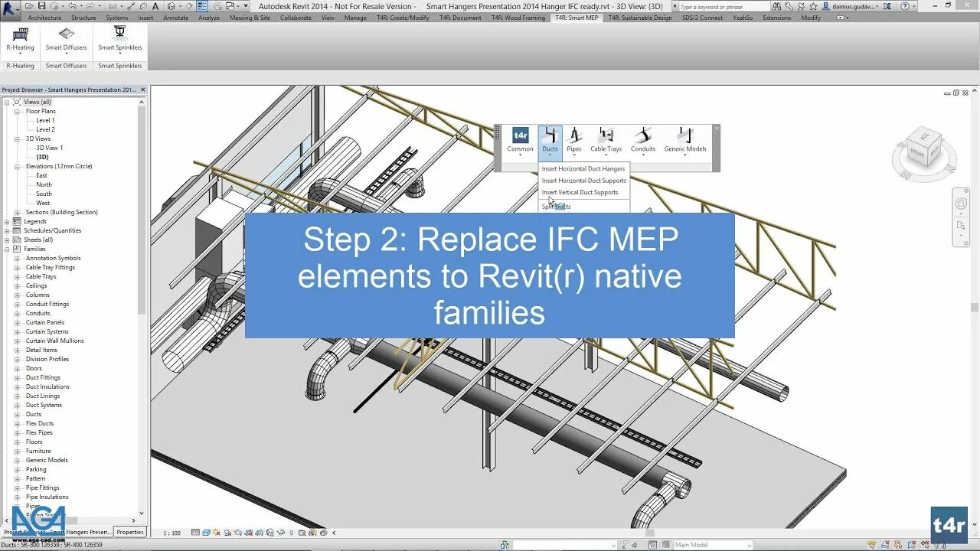Switch to the Properties panel tab
Viewport: 980px width, 551px height.
[129, 532]
